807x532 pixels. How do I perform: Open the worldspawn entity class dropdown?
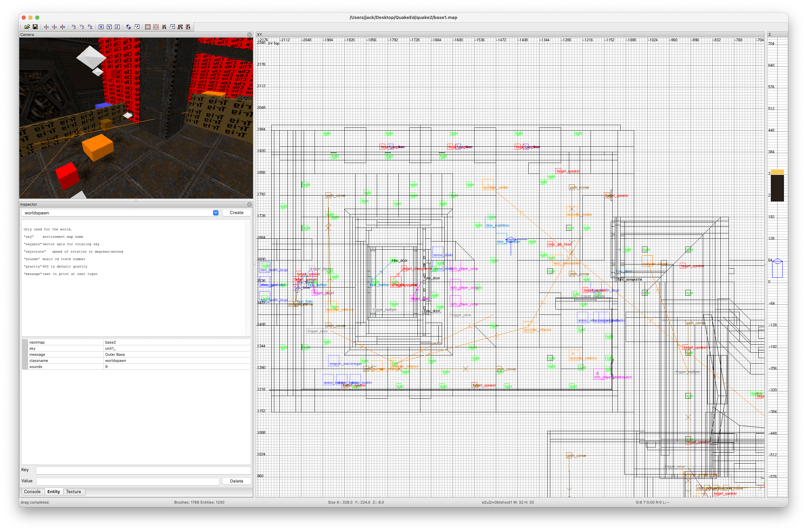point(216,213)
